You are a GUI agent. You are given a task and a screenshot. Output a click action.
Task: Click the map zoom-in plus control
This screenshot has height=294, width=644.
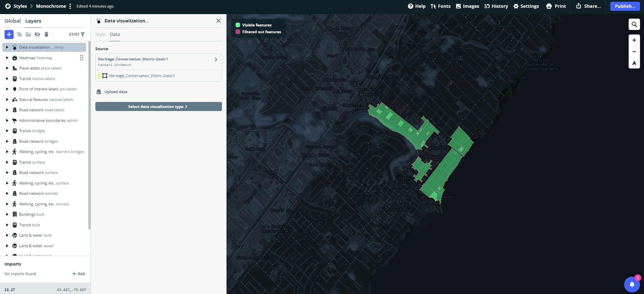[634, 40]
